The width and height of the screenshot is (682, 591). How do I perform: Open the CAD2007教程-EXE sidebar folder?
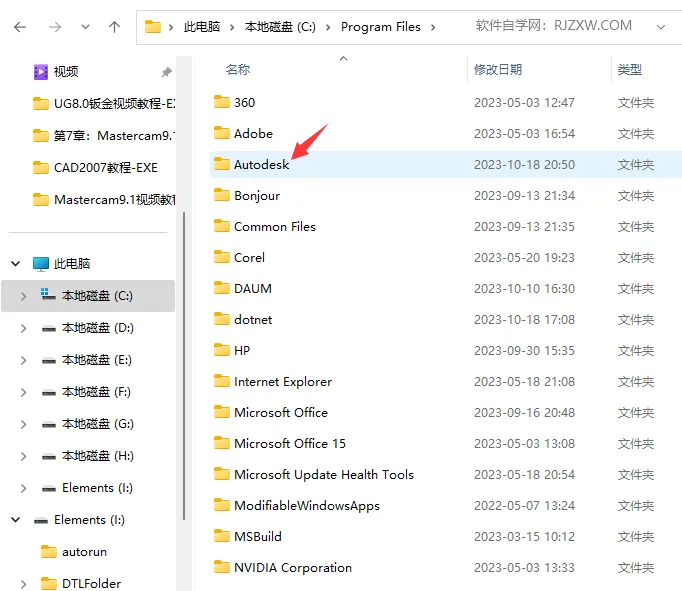tap(95, 167)
